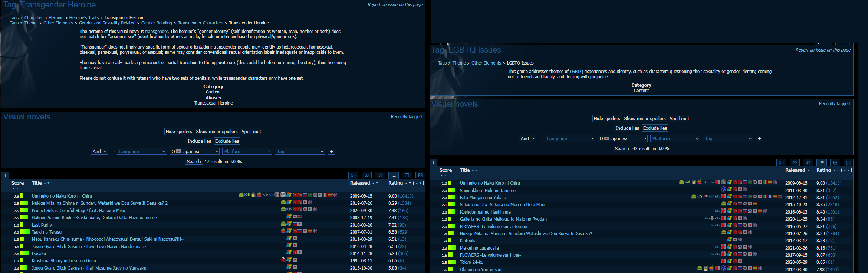Open Fata Morgana no Yakata visual novel
This screenshot has height=273, width=868.
coord(483,198)
